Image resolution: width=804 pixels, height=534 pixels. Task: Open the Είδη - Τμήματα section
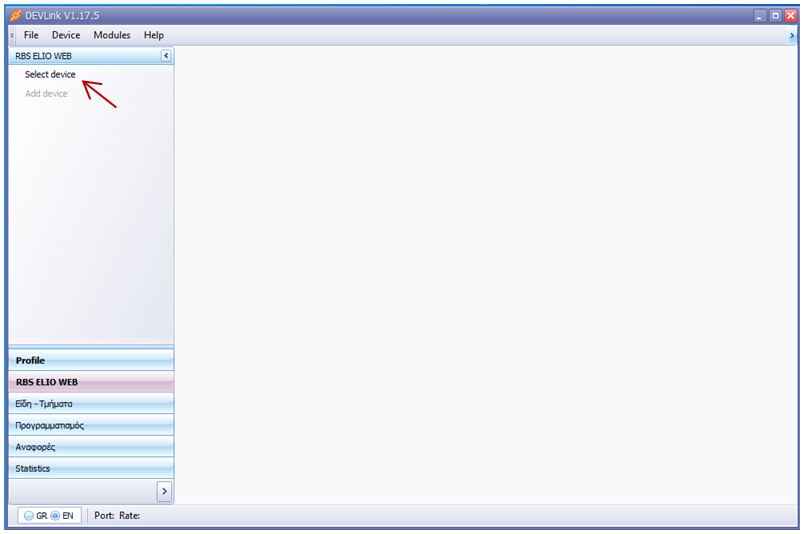pyautogui.click(x=90, y=404)
